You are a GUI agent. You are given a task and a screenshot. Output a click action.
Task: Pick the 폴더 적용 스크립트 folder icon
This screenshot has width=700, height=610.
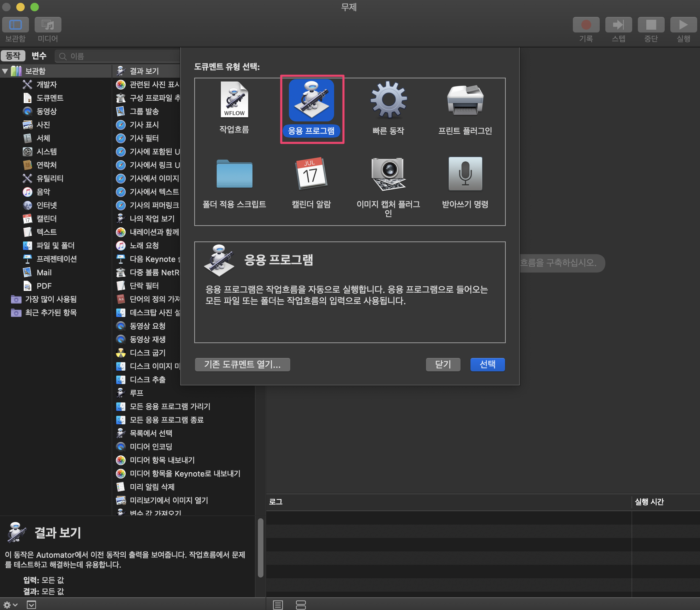[234, 174]
